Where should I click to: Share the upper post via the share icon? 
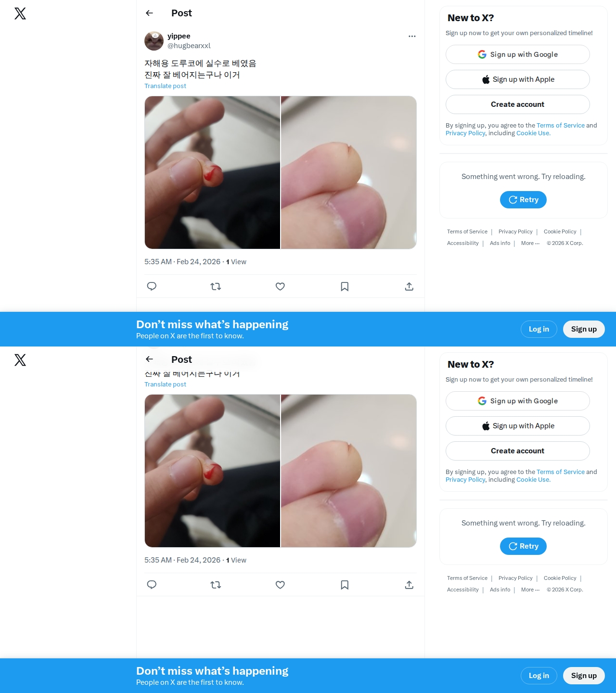(x=409, y=286)
